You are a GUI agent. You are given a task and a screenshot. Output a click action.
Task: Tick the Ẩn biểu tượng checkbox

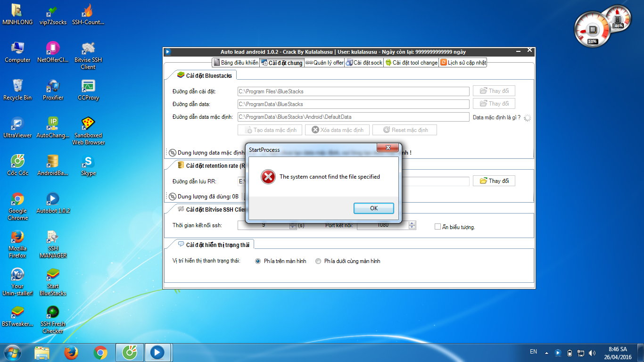tap(438, 227)
